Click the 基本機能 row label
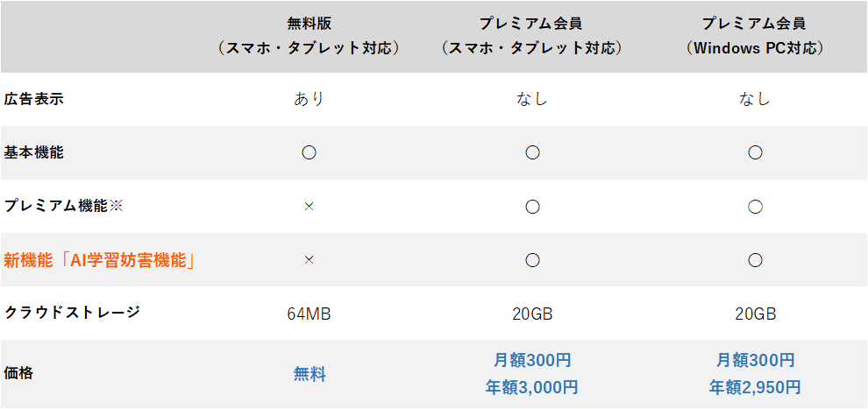 pyautogui.click(x=34, y=152)
